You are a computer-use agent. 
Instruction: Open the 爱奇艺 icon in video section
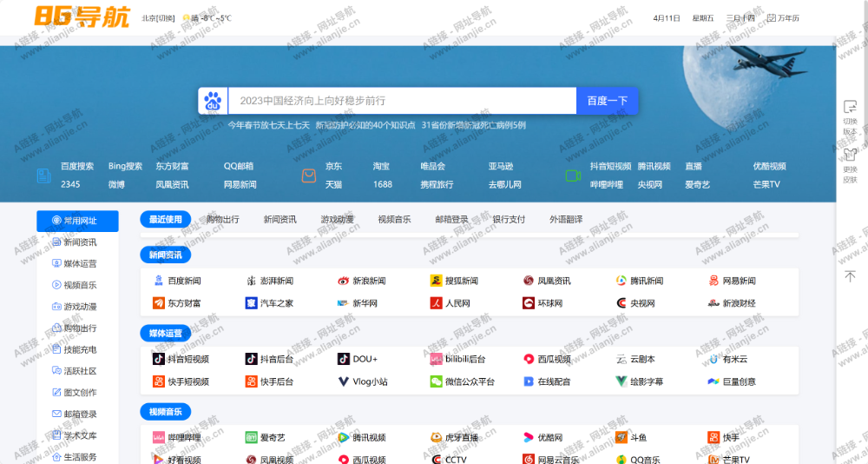[x=252, y=437]
